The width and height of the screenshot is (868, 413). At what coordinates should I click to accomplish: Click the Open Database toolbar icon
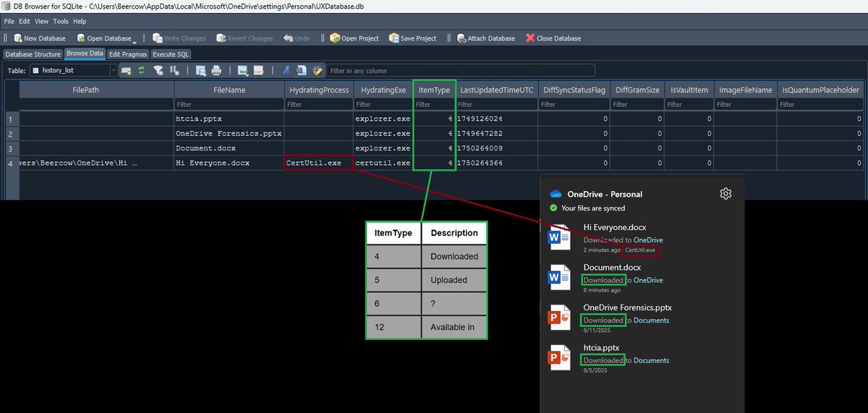click(x=80, y=38)
